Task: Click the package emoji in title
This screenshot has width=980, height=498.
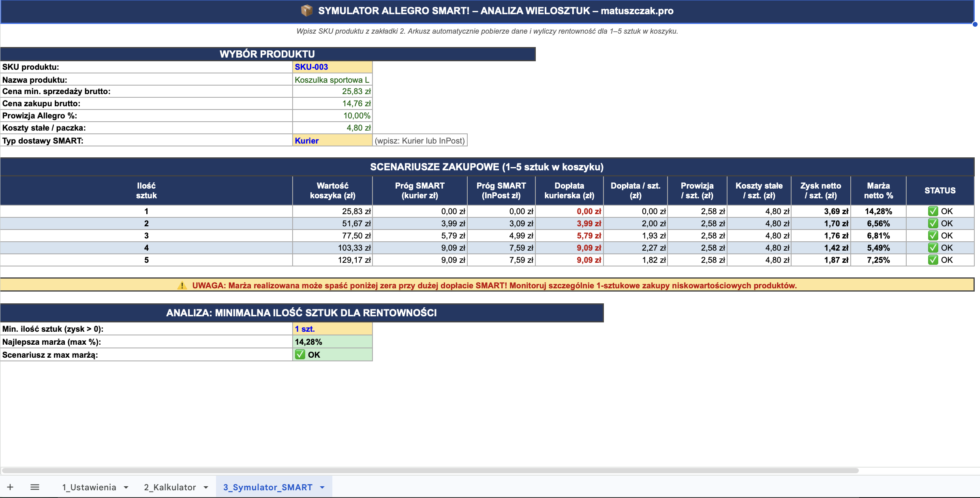Action: [307, 11]
